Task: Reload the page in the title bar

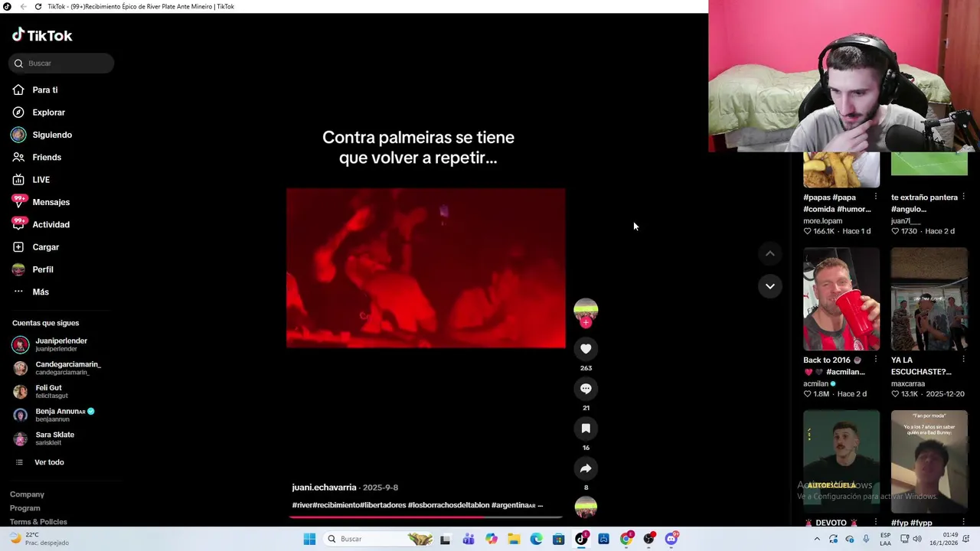Action: 38,6
